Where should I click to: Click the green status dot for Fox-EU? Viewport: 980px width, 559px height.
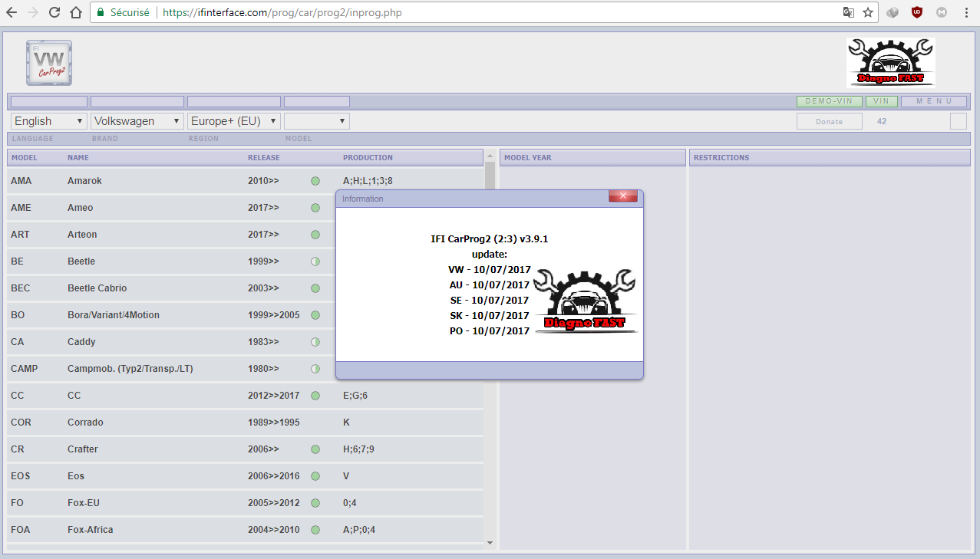[315, 503]
